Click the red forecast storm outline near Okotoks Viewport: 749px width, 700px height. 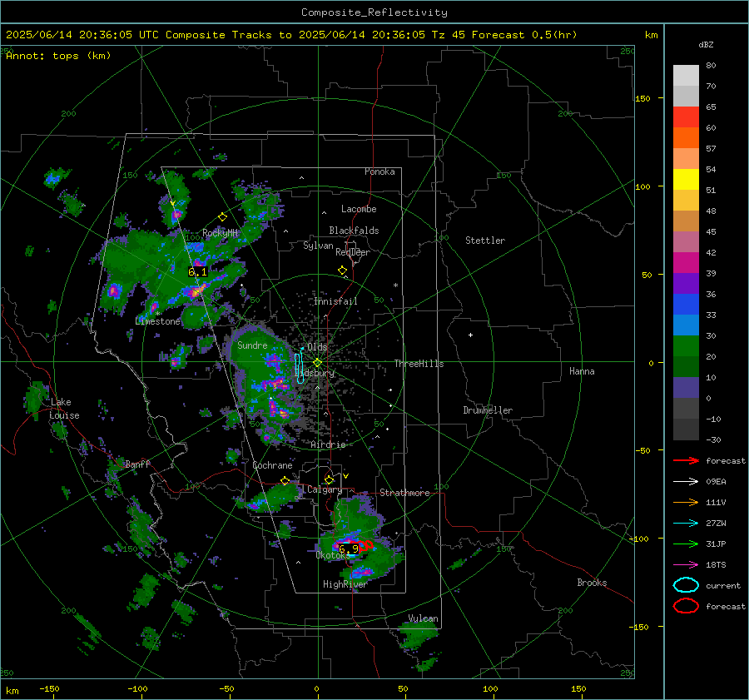pos(365,545)
